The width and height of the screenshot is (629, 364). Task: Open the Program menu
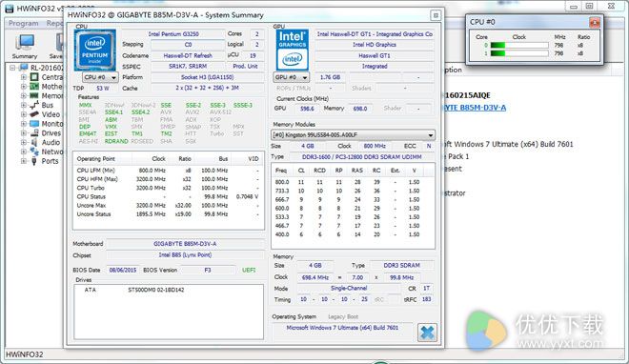24,23
